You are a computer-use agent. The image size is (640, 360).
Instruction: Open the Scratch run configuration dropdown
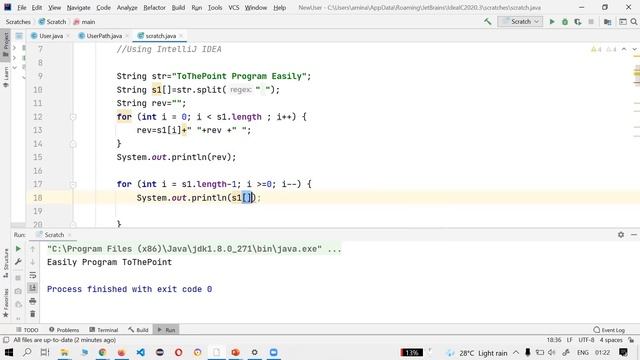[x=520, y=22]
